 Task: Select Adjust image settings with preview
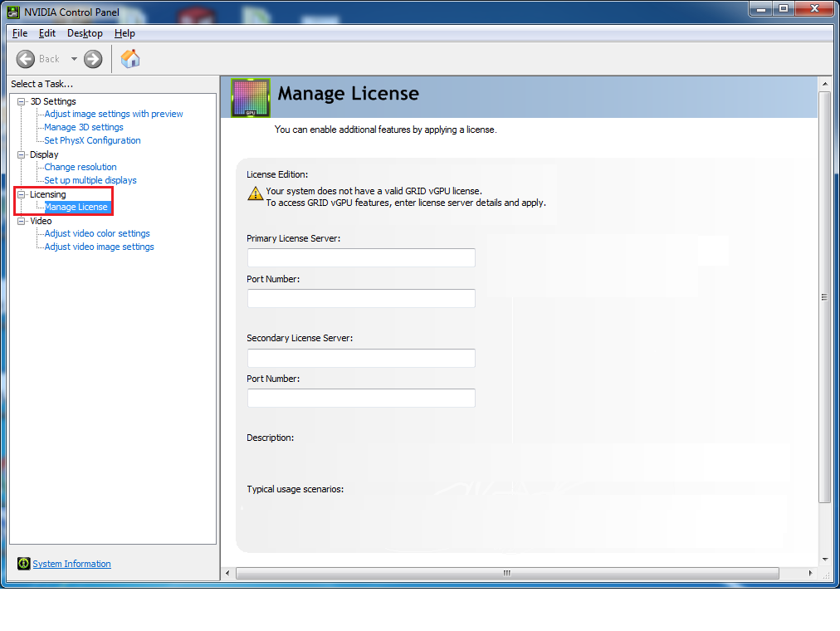(x=114, y=115)
